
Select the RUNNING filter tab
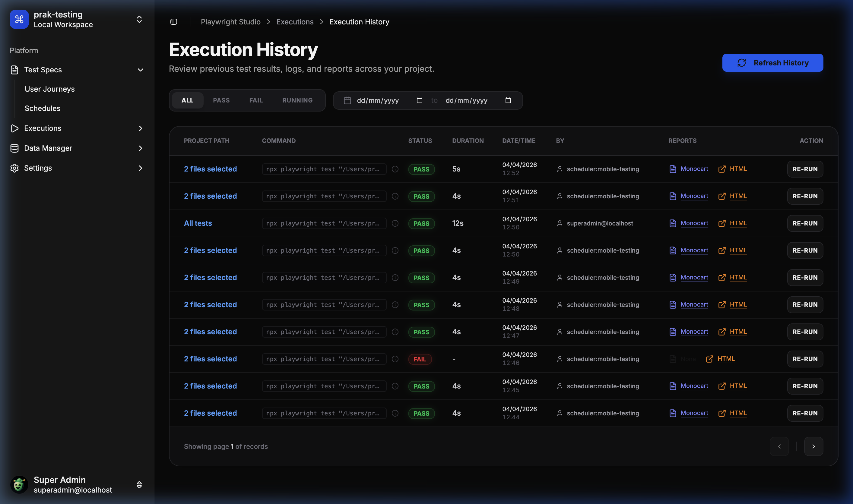click(297, 100)
